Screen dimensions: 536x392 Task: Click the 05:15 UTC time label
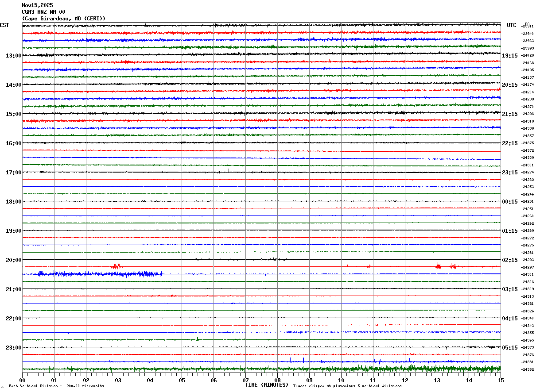[x=510, y=348]
